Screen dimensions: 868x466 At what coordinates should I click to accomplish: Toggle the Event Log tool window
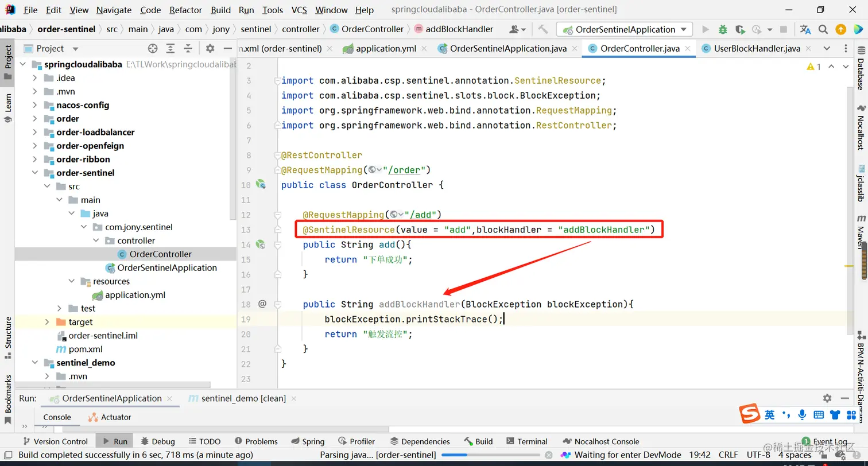(x=824, y=441)
